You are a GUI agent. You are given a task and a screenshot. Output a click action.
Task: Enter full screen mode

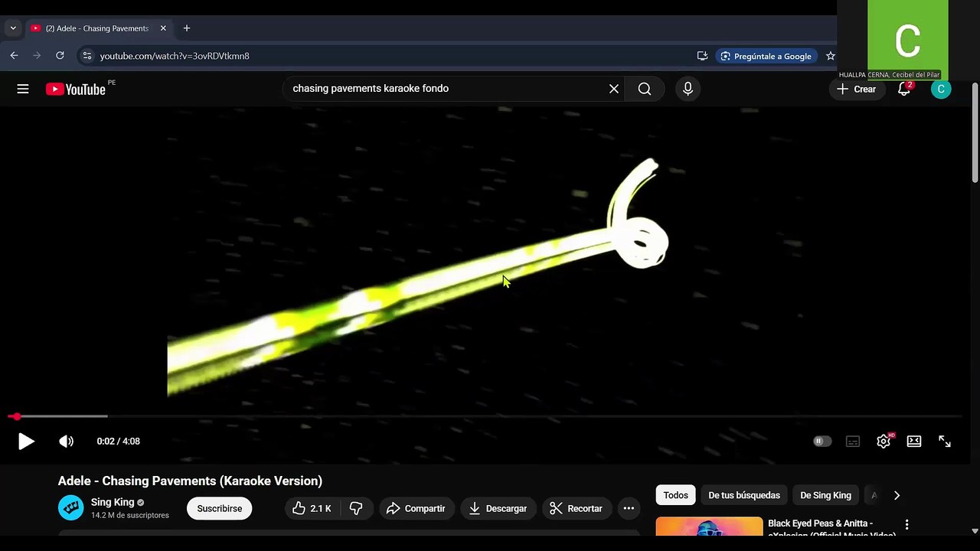click(x=945, y=442)
